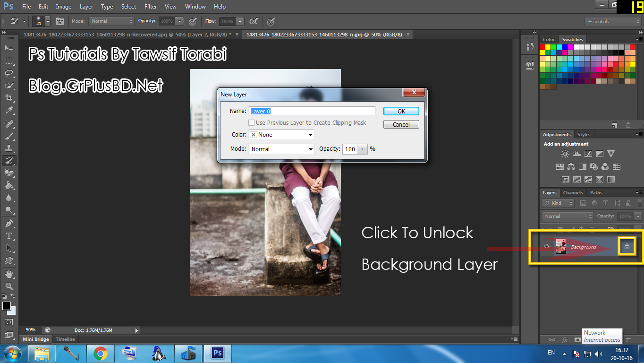The height and width of the screenshot is (363, 644).
Task: Open Chrome from the taskbar
Action: pos(100,353)
